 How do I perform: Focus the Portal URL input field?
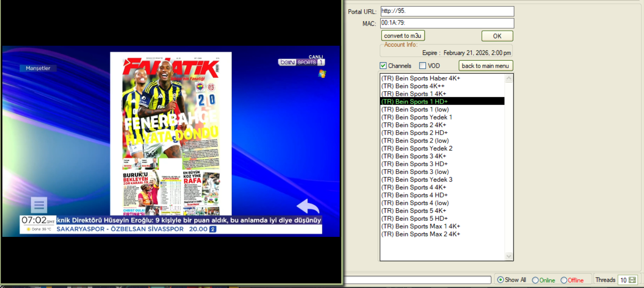pos(447,11)
